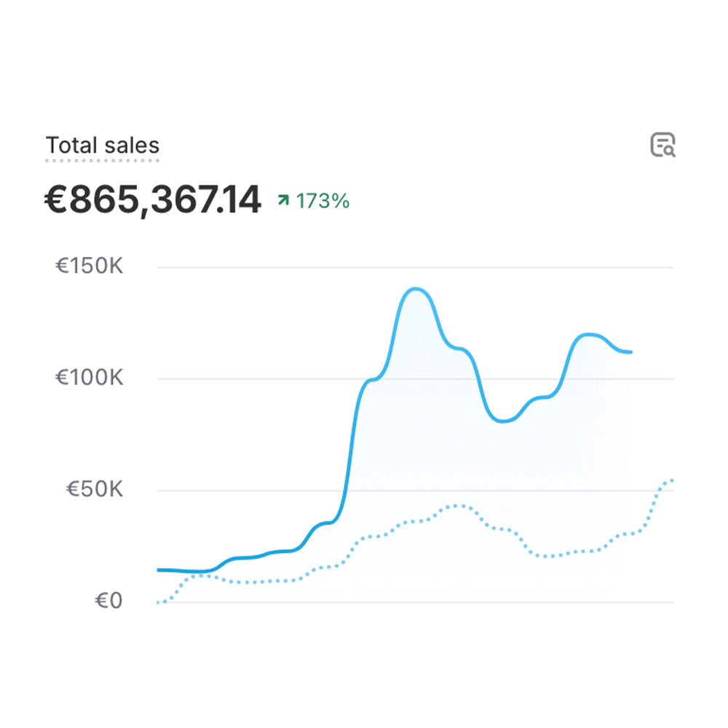Click the €150K axis label
Viewport: 728px width, 728px height.
tap(90, 266)
